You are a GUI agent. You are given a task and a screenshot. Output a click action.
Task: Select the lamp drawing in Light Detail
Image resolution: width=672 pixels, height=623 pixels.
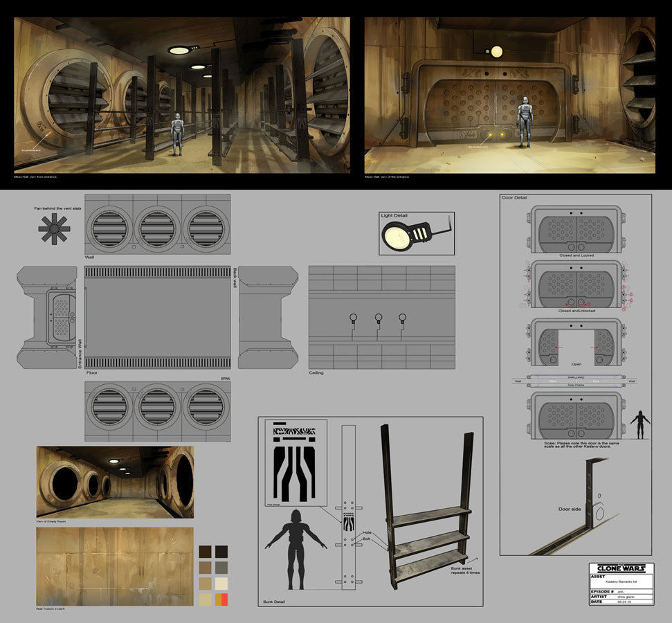click(417, 235)
